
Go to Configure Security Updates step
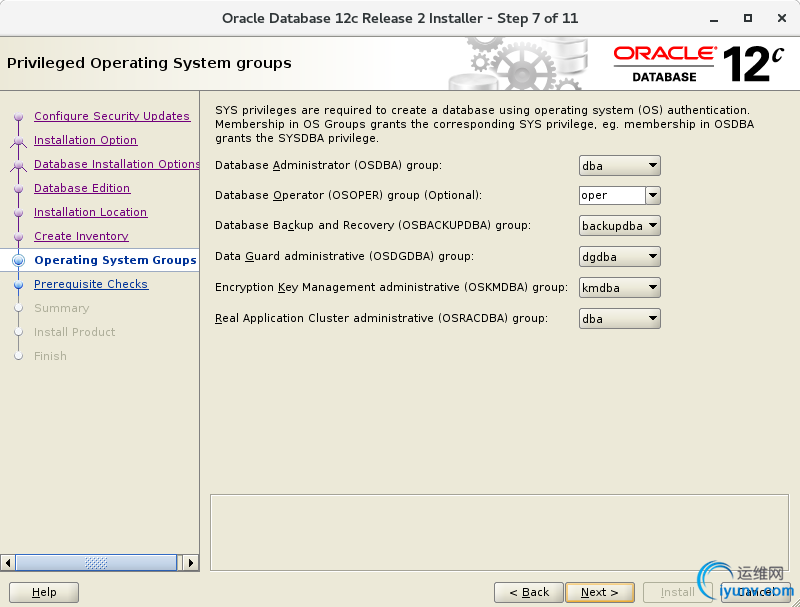[112, 116]
